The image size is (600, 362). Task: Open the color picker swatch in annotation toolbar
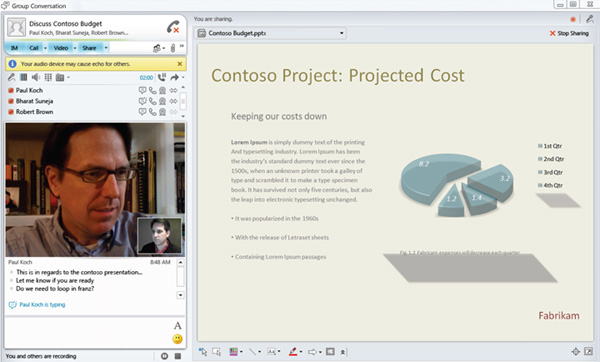pos(233,351)
